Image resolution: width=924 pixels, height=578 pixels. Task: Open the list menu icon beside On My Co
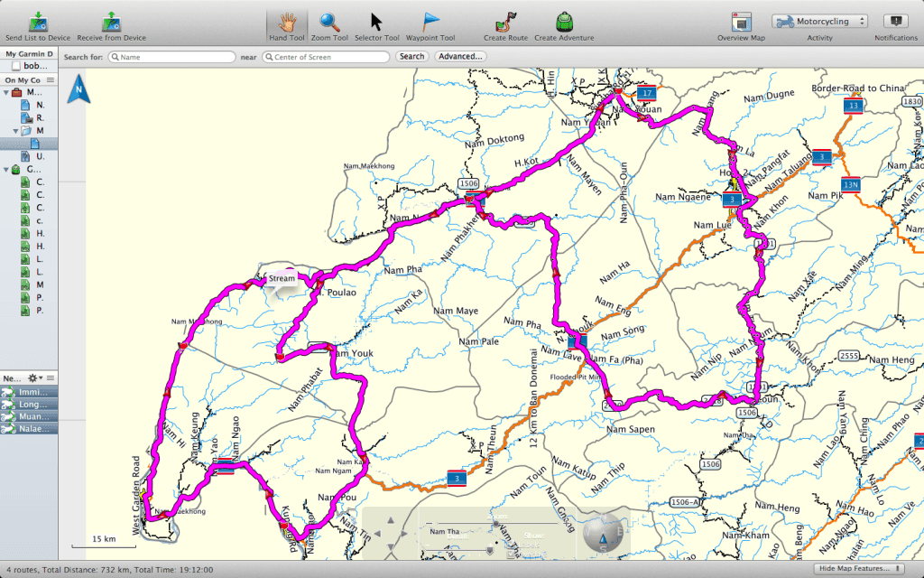coord(51,79)
